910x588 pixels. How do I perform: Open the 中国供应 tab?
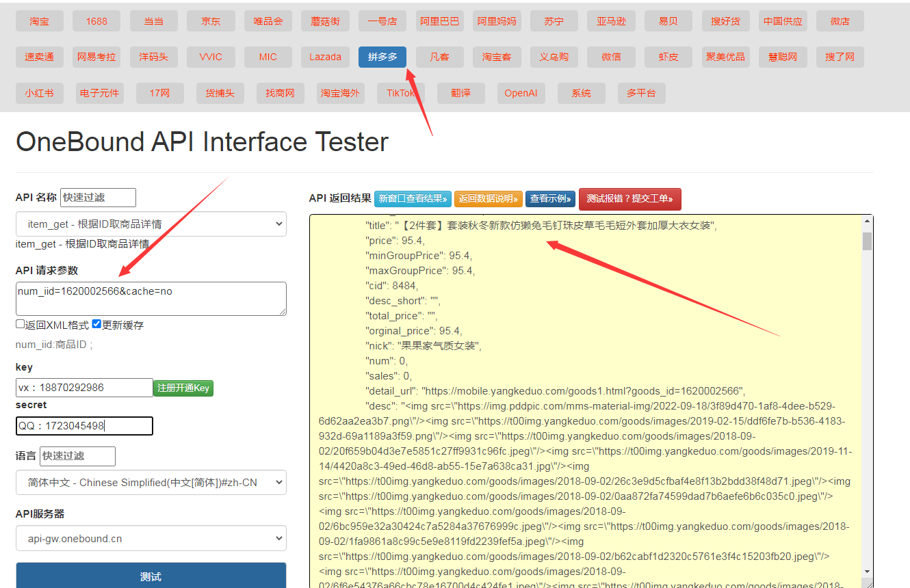click(783, 21)
